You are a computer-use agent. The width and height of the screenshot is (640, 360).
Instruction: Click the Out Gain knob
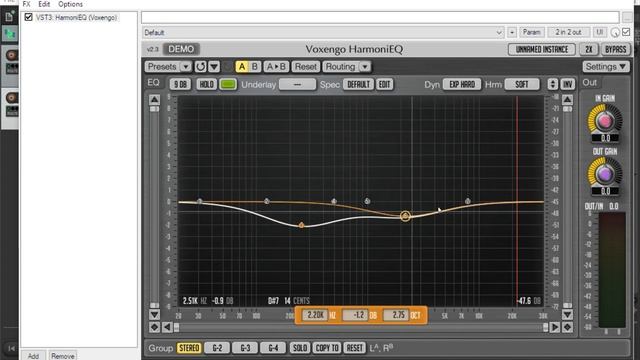pos(605,174)
